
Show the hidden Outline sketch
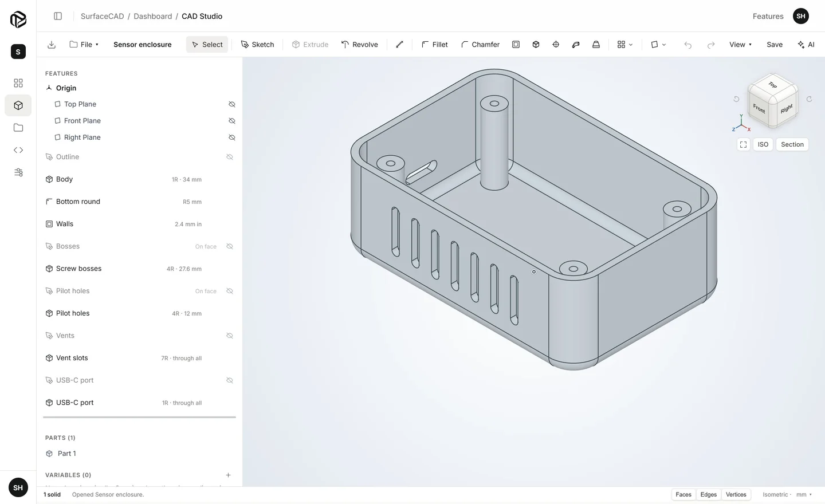230,157
